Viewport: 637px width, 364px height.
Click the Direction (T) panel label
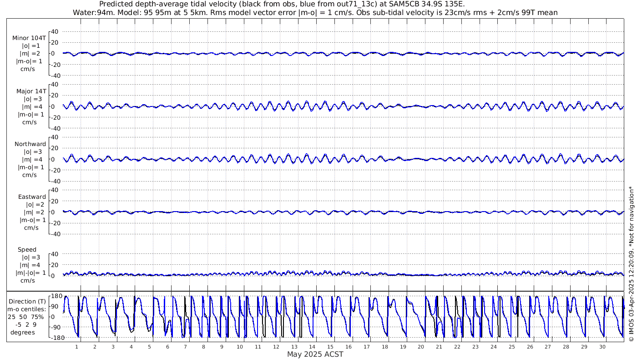tap(27, 301)
